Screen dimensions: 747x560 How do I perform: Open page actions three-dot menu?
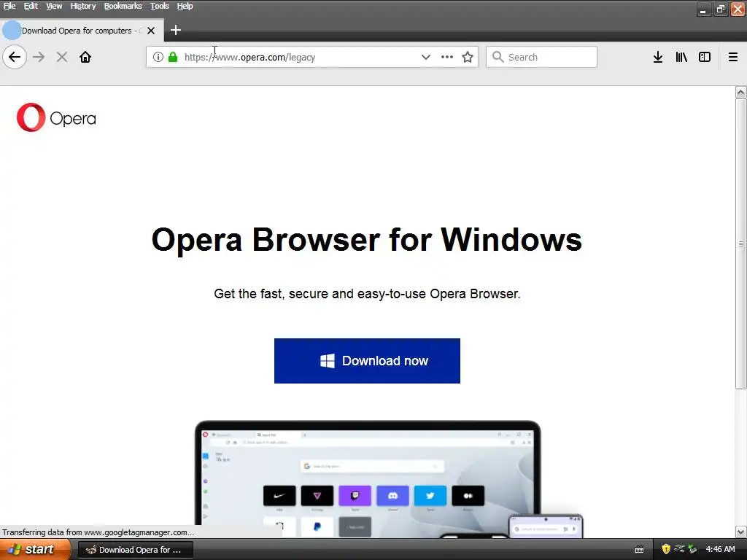(447, 57)
